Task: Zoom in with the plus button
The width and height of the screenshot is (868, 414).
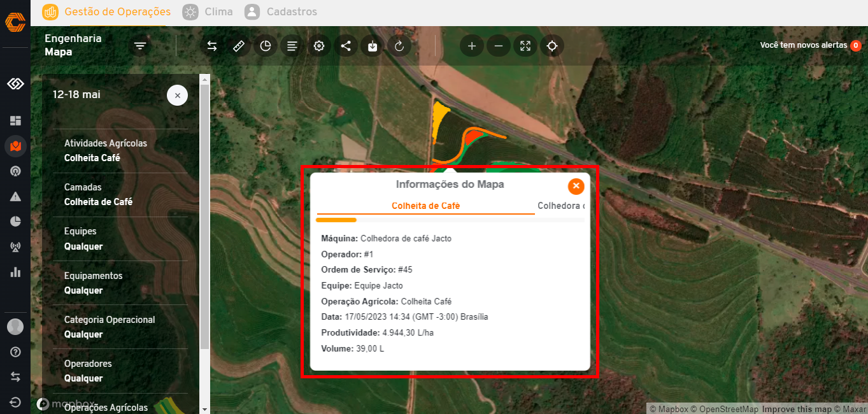Action: tap(472, 46)
